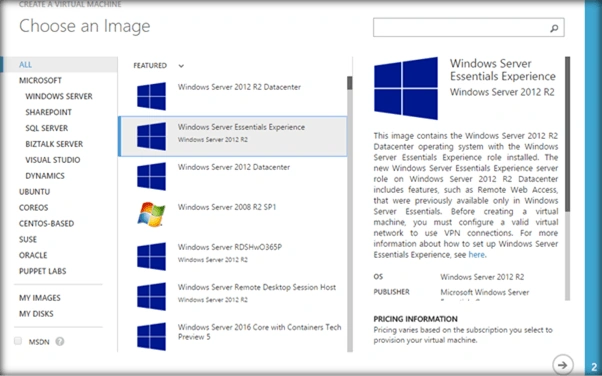The image size is (602, 376).
Task: Click Microsoft Windows Server publisher value
Action: 485,292
